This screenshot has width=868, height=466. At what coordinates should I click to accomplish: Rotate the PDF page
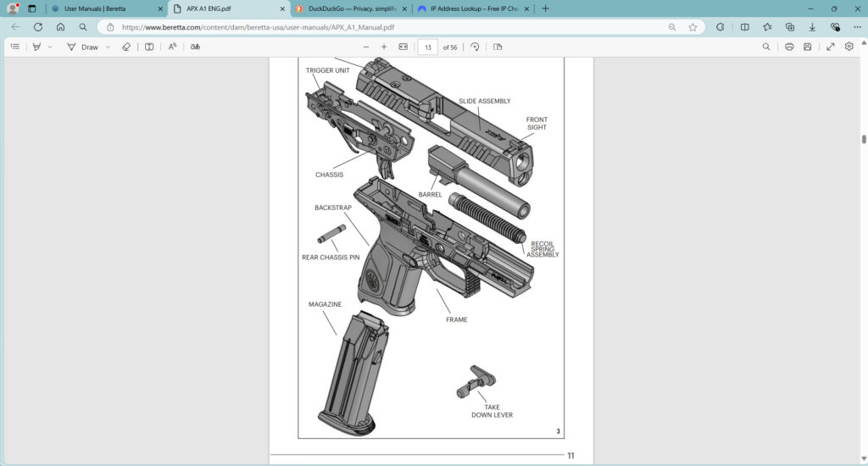(475, 47)
